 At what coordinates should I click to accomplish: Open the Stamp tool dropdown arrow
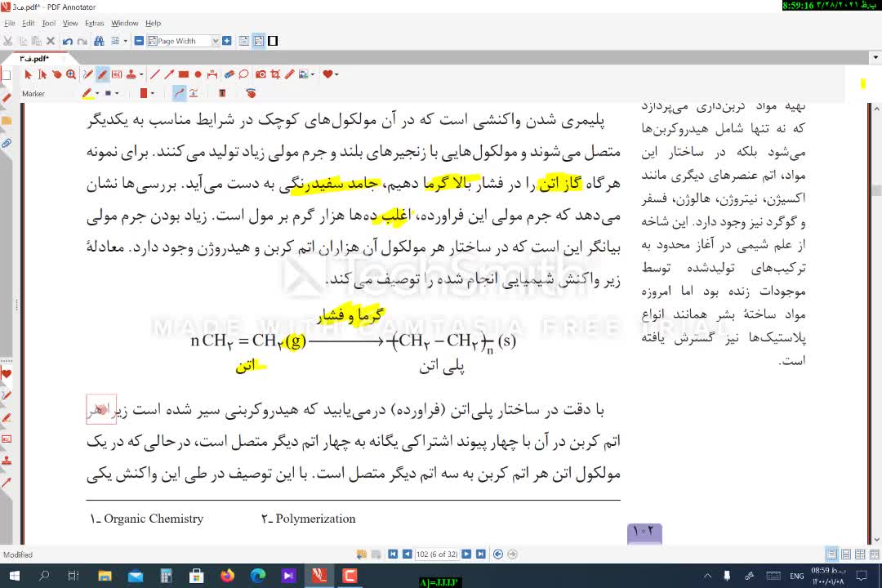(141, 74)
